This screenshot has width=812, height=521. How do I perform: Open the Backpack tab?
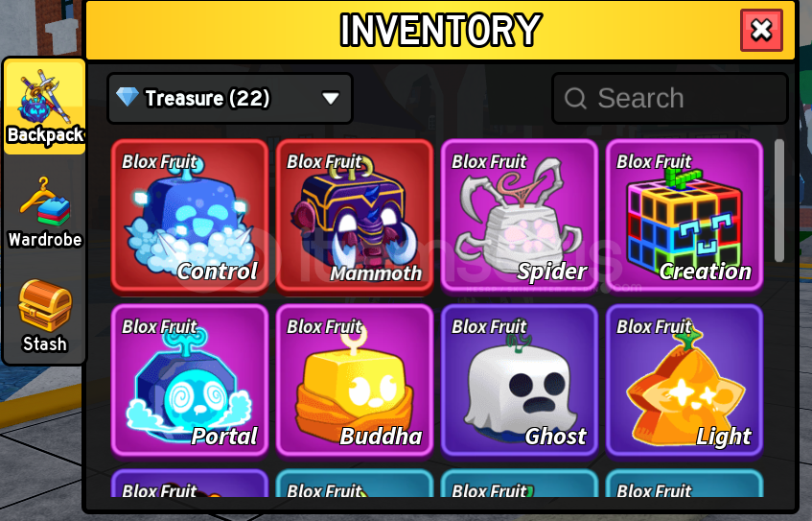[45, 107]
